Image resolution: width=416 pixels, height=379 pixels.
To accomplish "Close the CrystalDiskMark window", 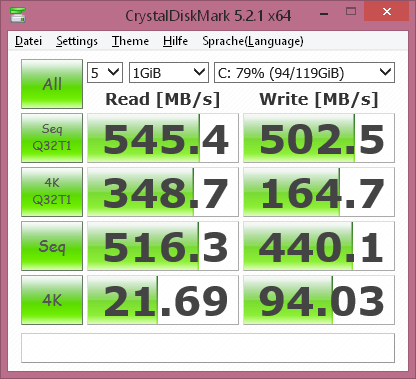I will pyautogui.click(x=387, y=12).
